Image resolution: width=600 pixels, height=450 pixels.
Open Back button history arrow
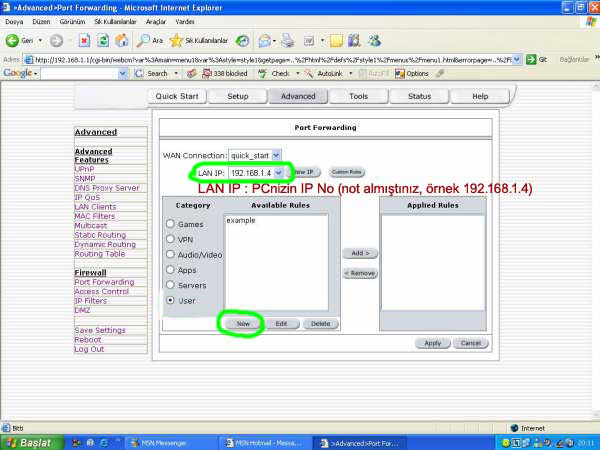[x=40, y=40]
